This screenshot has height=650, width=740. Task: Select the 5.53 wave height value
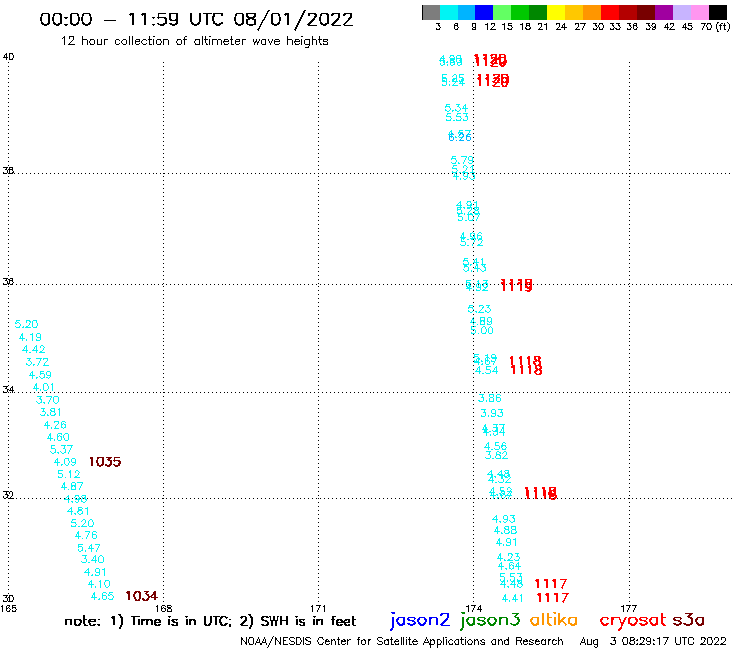[457, 117]
